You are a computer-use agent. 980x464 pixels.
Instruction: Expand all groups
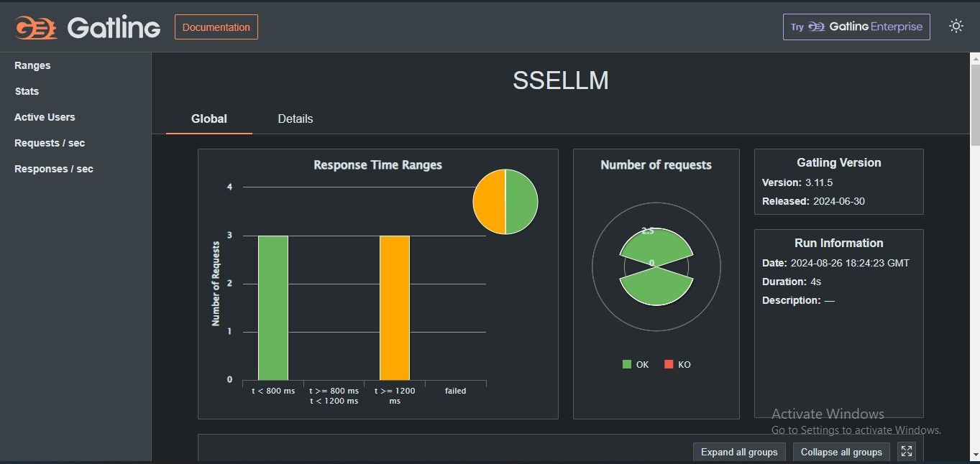(x=739, y=452)
